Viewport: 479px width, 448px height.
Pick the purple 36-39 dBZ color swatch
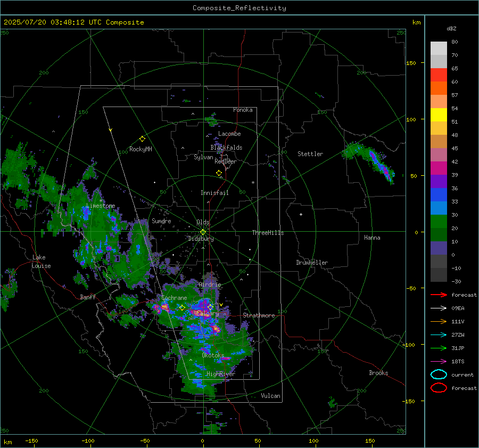[439, 182]
